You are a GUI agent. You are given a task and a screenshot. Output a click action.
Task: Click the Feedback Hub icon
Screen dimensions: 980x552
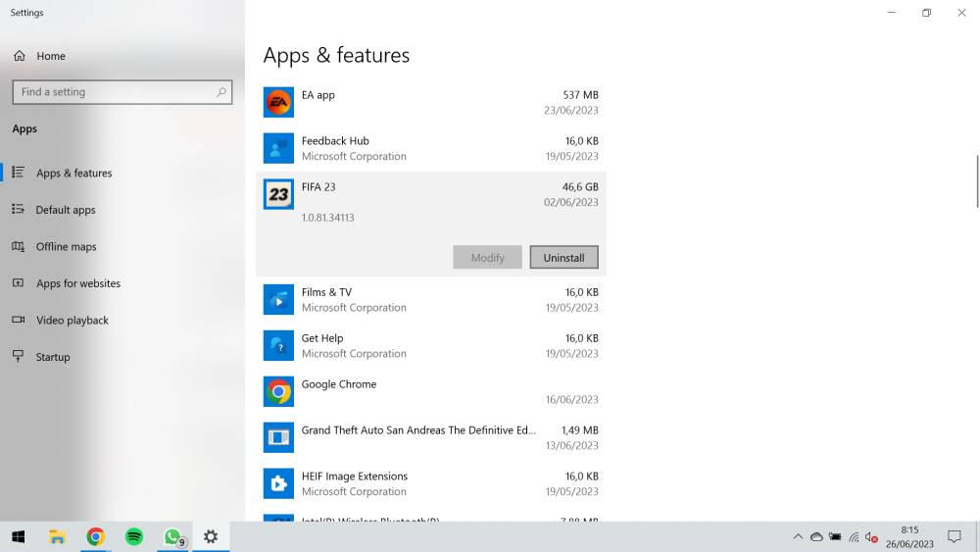click(x=278, y=148)
